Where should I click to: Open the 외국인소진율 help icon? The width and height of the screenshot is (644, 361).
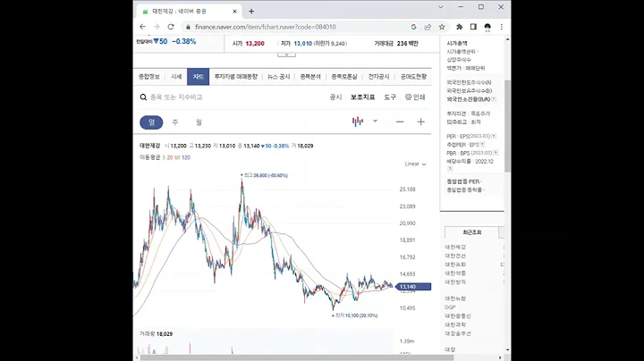[494, 99]
